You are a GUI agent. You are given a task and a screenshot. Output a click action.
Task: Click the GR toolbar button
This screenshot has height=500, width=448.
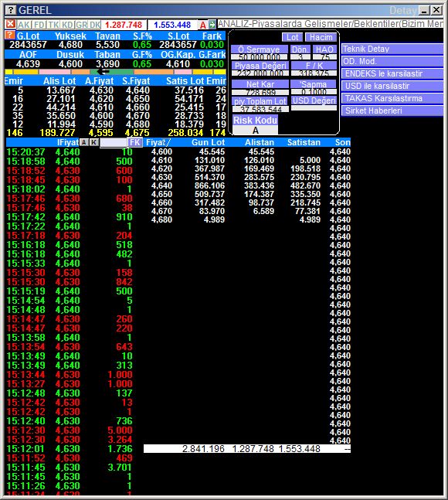[82, 25]
